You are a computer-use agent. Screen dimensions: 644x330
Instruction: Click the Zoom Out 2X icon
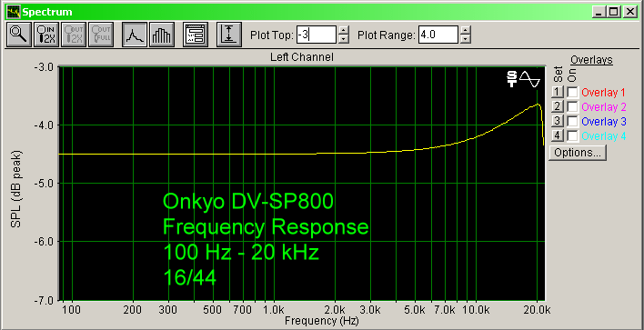pos(74,35)
